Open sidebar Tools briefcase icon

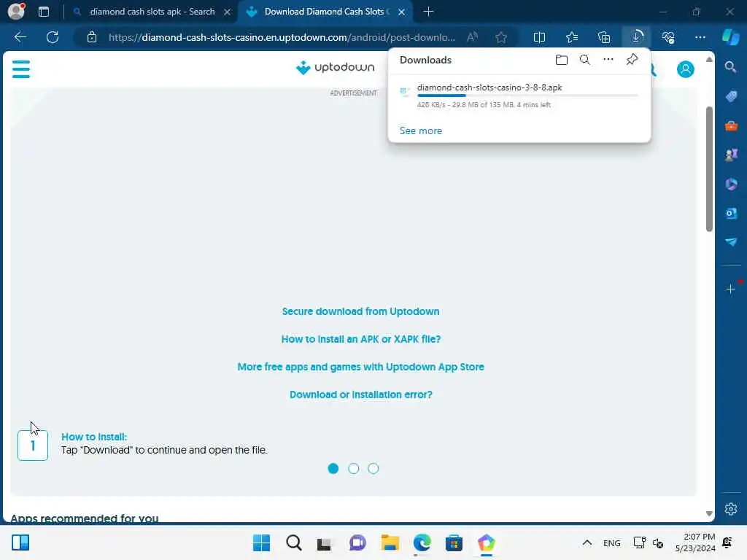pos(731,125)
